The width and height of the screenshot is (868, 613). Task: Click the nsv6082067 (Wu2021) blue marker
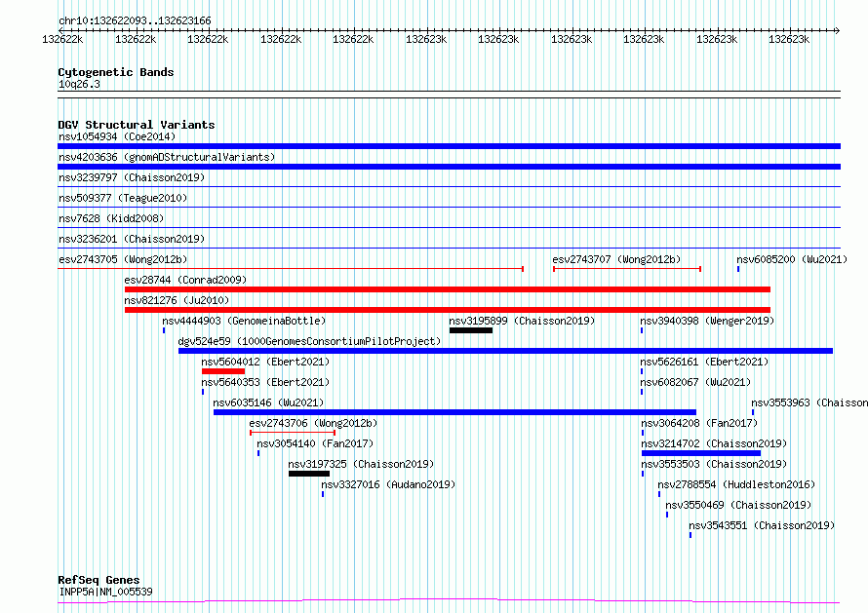click(x=642, y=392)
